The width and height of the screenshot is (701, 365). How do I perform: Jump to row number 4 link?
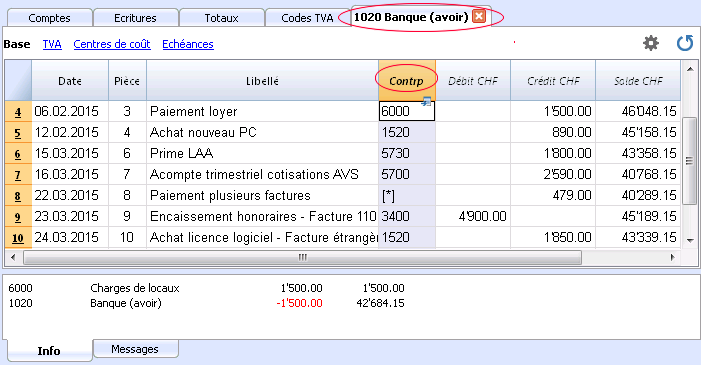(x=18, y=111)
